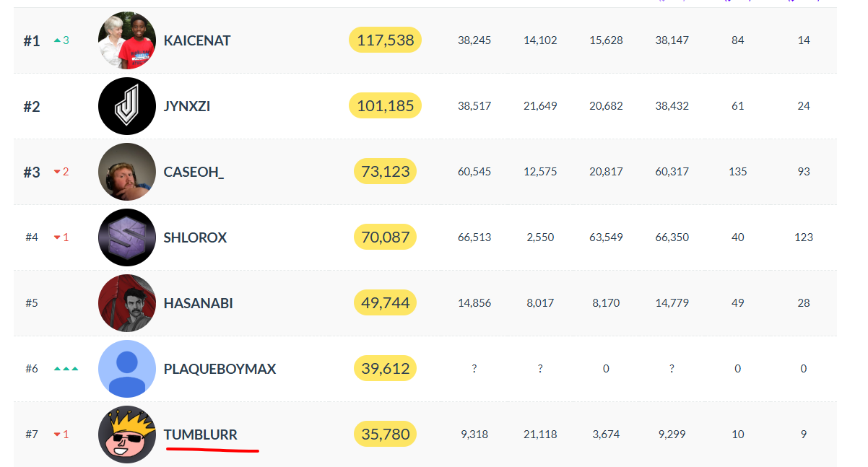Click the 35,780 score badge
The height and width of the screenshot is (467, 868).
click(x=385, y=435)
